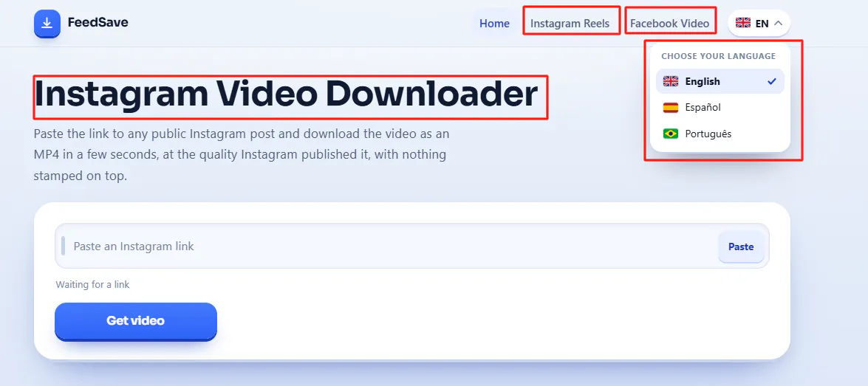Open the Facebook Video page
Screen dimensions: 868x386
(669, 23)
